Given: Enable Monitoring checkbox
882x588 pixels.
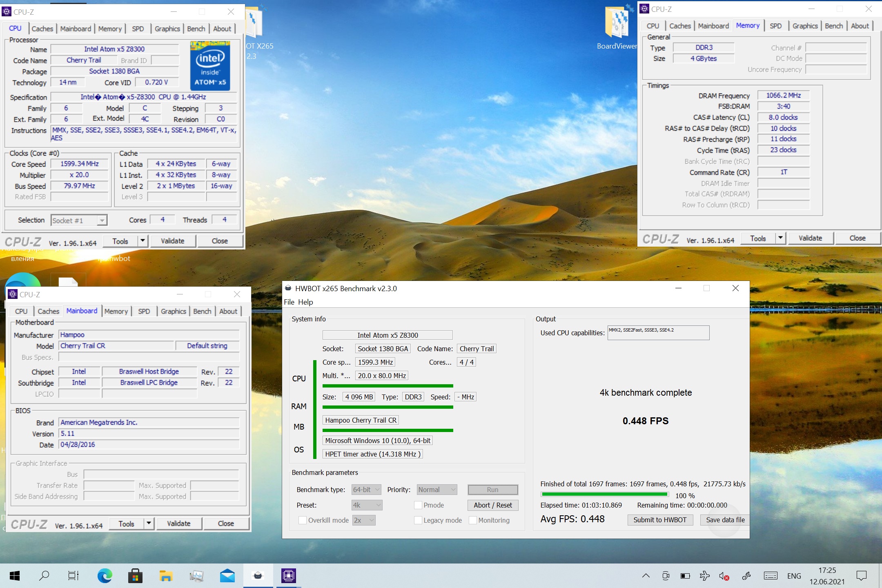Looking at the screenshot, I should tap(473, 520).
